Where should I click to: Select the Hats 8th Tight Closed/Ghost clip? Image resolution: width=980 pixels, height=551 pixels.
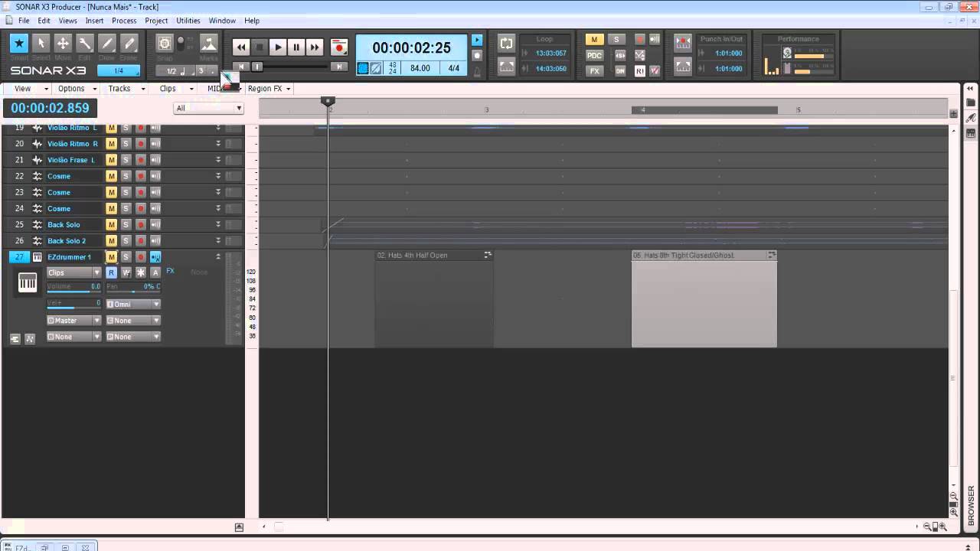tap(704, 298)
